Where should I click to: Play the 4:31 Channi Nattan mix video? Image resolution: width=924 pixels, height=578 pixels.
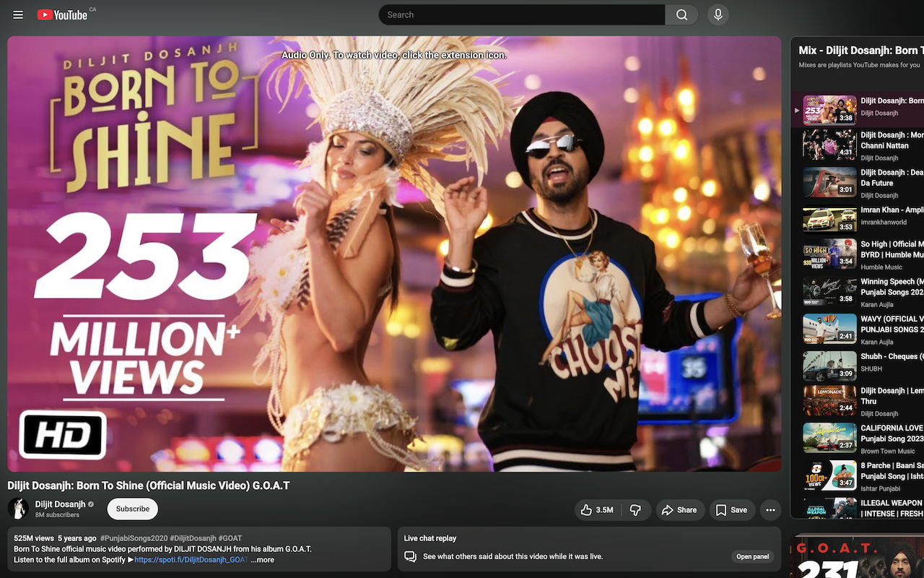pyautogui.click(x=829, y=144)
